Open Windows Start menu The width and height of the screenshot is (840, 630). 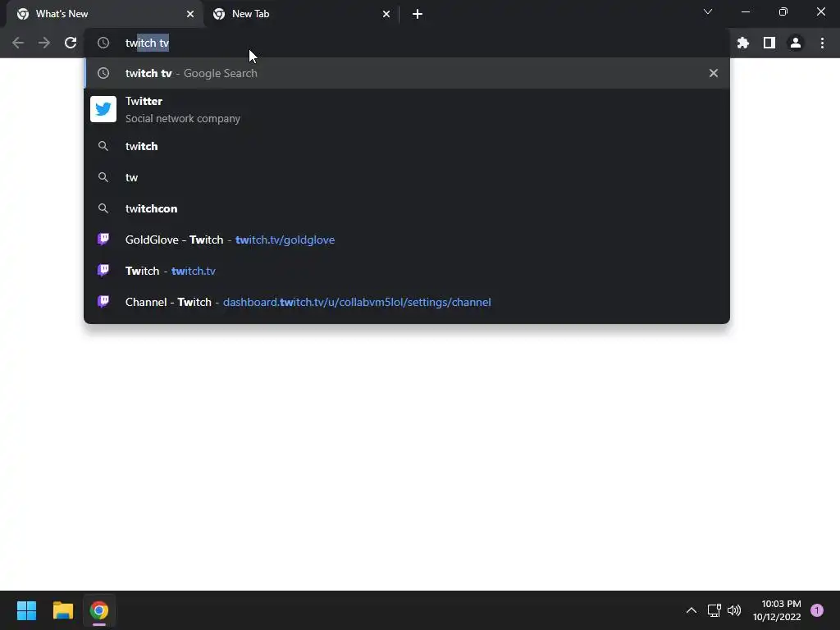pos(26,610)
